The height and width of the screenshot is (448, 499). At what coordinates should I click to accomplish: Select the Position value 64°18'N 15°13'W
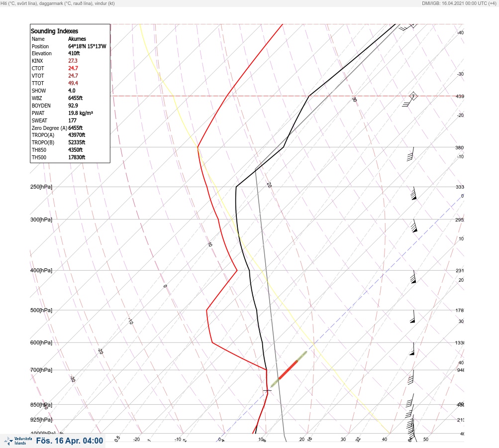point(87,46)
